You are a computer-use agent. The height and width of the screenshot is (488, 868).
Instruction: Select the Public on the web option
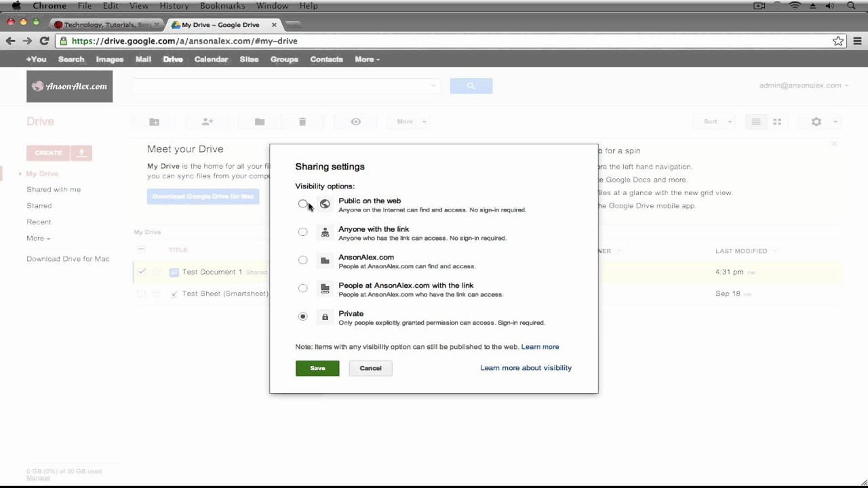302,203
